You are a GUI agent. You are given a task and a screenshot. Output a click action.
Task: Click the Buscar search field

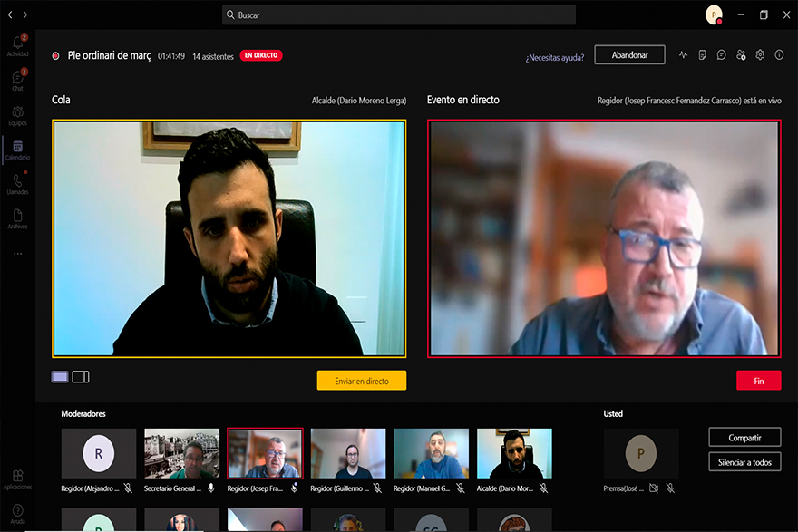(399, 15)
